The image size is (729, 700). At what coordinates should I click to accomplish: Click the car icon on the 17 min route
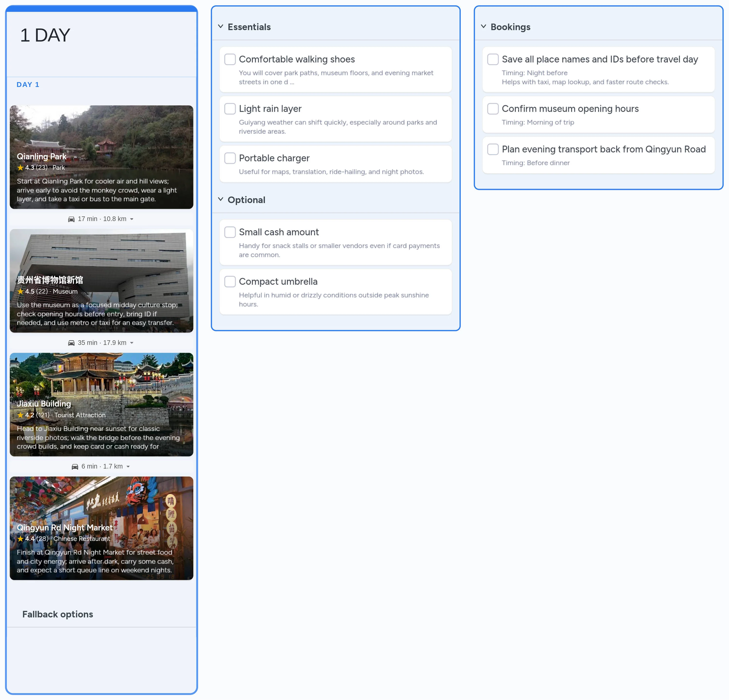(71, 219)
